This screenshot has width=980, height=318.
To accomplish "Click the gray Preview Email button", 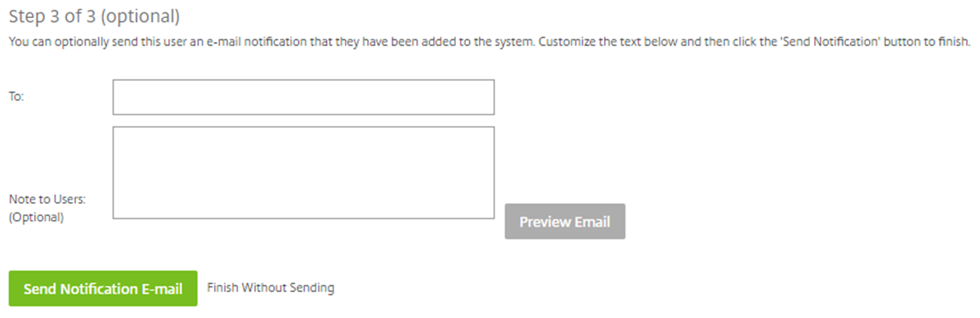I will tap(565, 222).
